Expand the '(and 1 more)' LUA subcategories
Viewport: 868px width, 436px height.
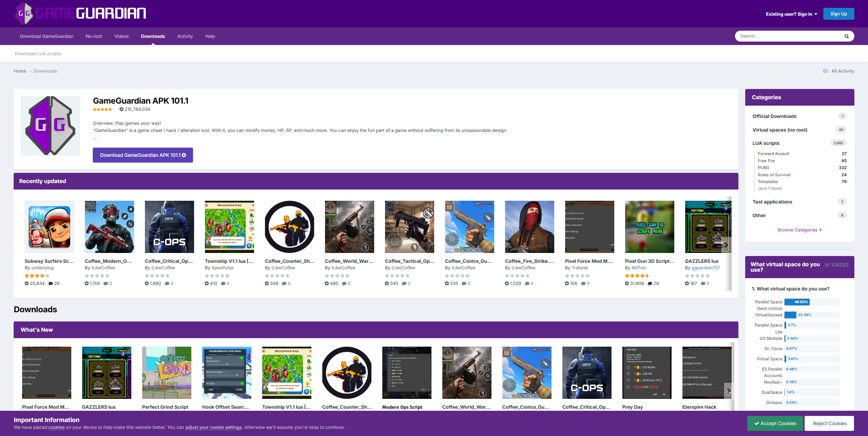pyautogui.click(x=770, y=189)
